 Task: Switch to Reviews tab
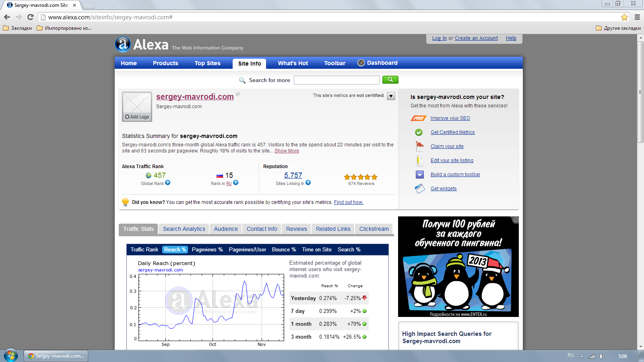coord(297,229)
